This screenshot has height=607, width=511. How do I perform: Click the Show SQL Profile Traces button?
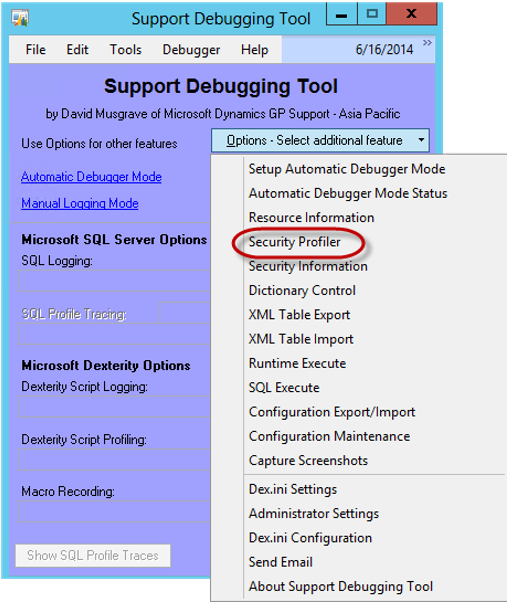click(93, 556)
